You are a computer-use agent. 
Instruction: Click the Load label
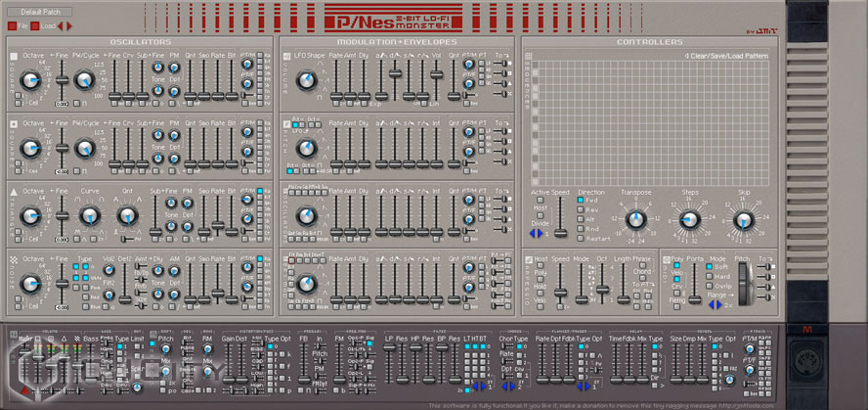(48, 26)
